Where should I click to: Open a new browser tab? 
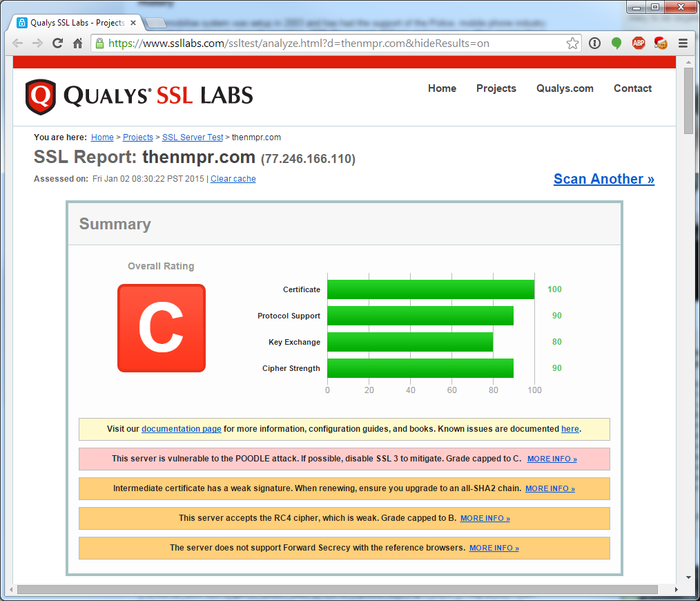pyautogui.click(x=156, y=23)
